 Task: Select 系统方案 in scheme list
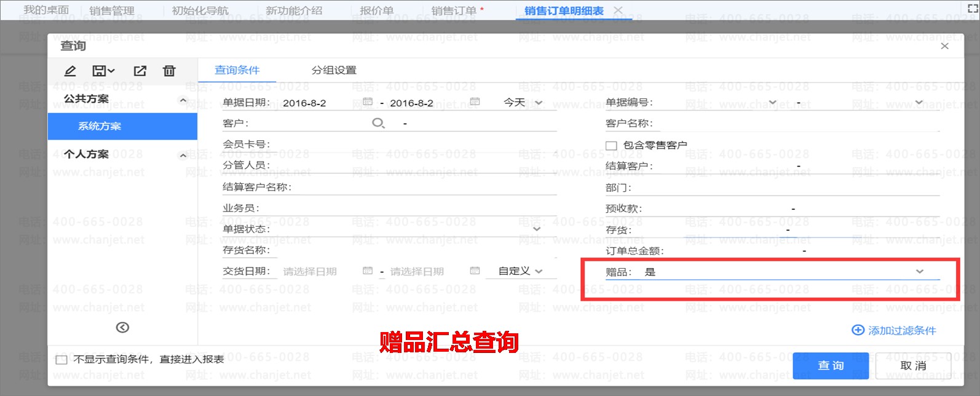coord(122,126)
